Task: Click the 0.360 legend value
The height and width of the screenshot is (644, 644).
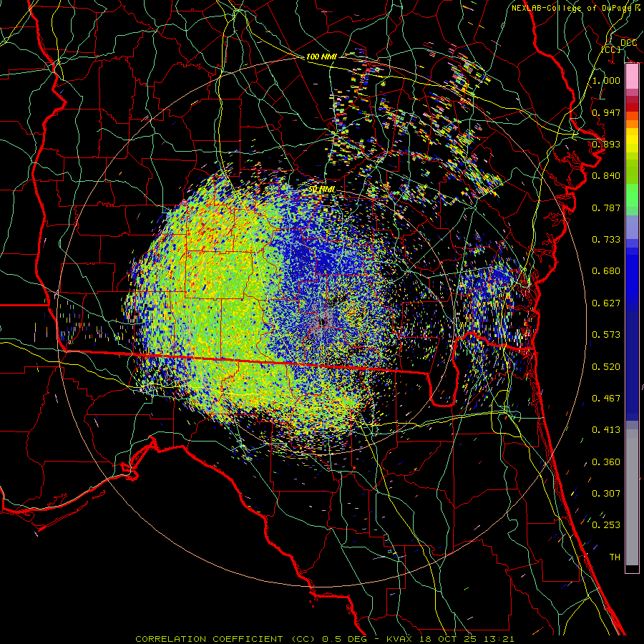Action: tap(606, 462)
